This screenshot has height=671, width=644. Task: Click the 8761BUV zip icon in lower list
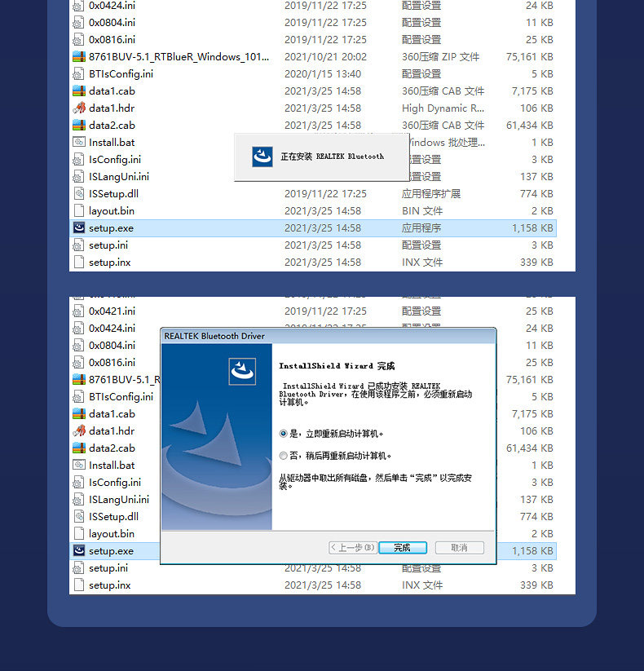click(79, 380)
